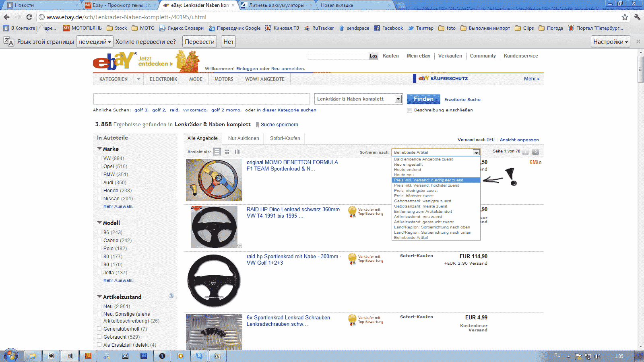Go to next results page arrow

click(535, 152)
